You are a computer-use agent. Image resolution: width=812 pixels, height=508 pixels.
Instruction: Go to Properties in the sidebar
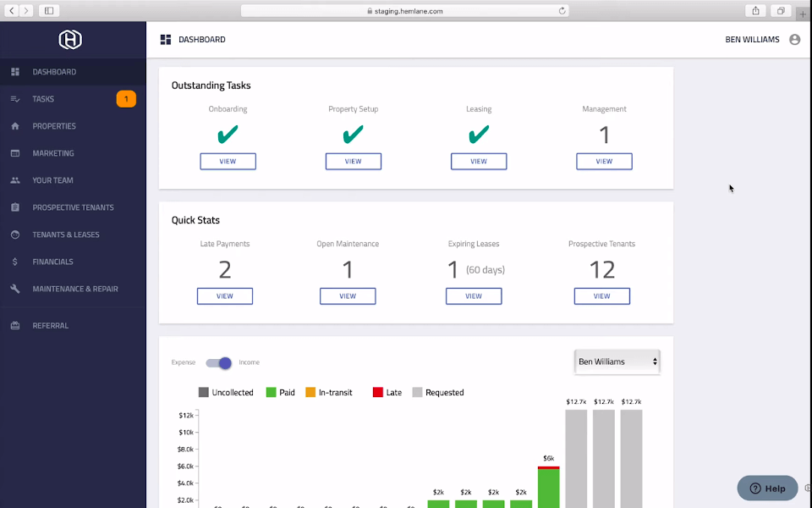pos(73,126)
